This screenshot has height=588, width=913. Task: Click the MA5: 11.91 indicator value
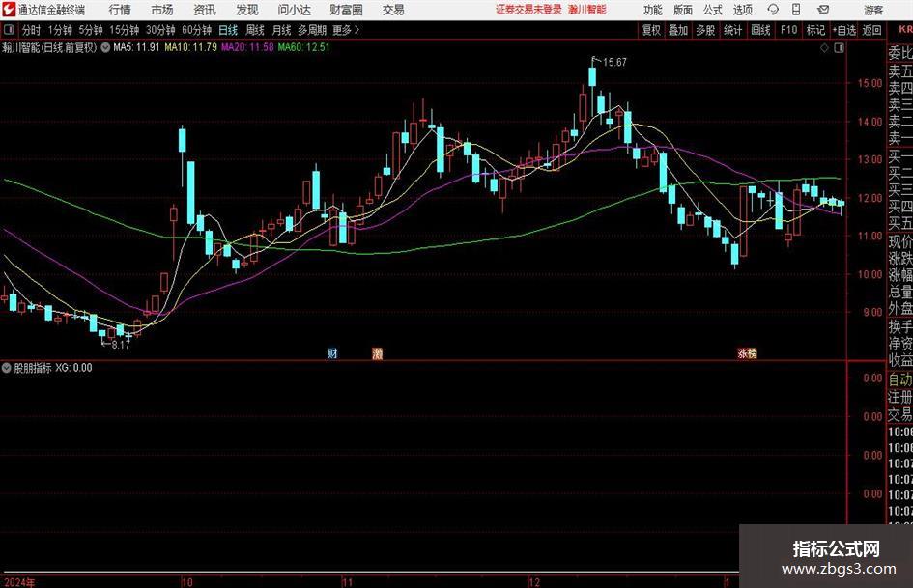[x=136, y=47]
